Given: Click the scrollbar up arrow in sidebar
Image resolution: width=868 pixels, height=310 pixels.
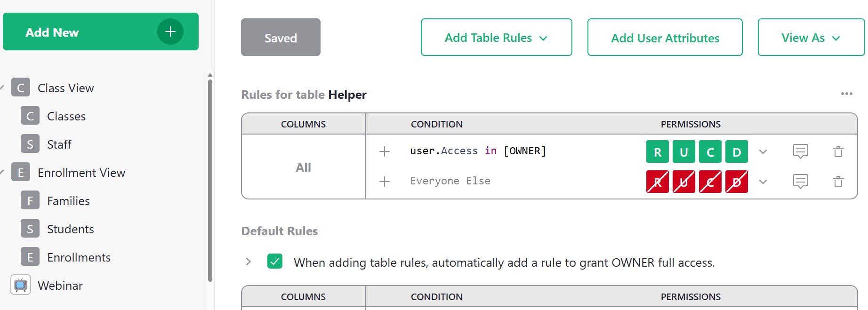Looking at the screenshot, I should click(210, 75).
